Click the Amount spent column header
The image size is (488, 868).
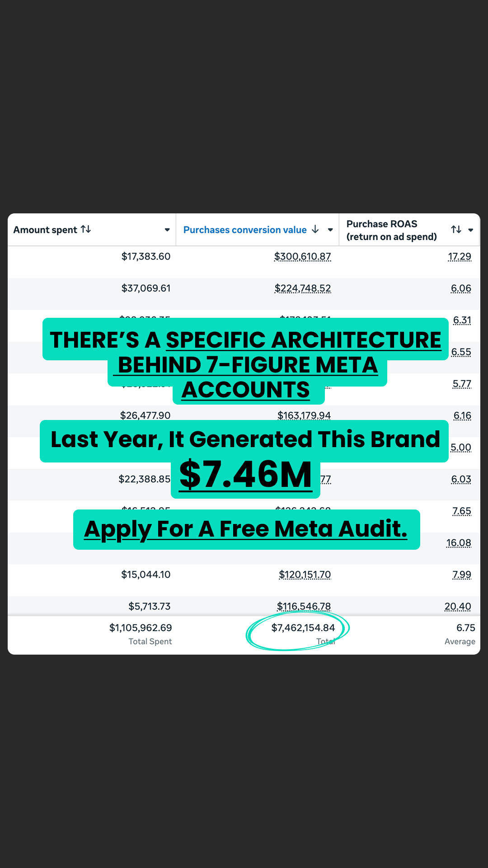click(x=45, y=230)
